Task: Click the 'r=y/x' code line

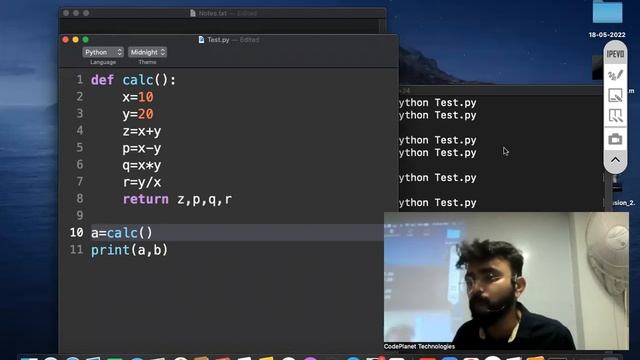Action: click(x=142, y=182)
